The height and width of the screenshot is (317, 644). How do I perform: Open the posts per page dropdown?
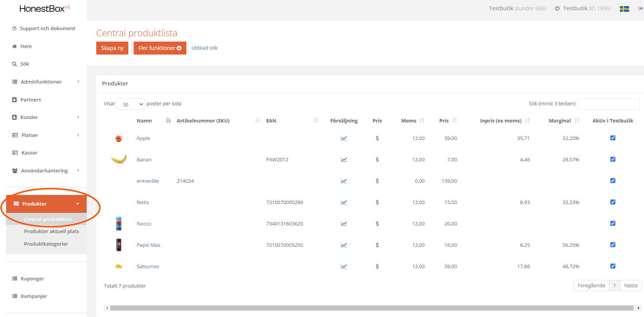131,104
